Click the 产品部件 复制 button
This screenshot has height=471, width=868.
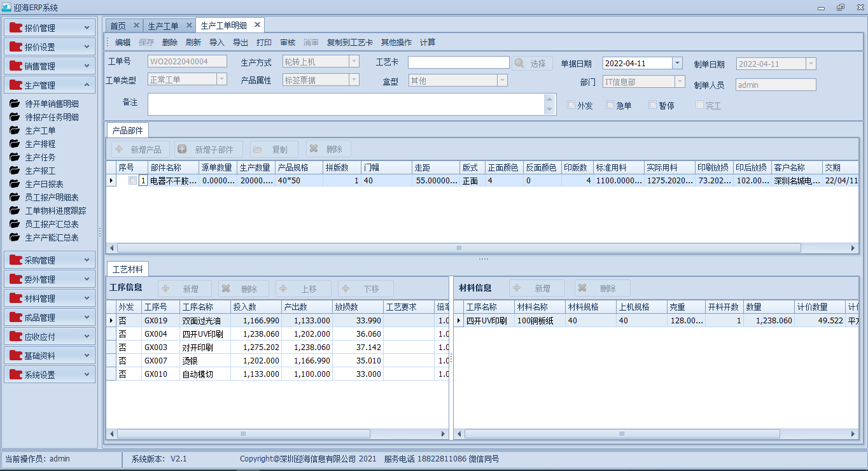pyautogui.click(x=274, y=150)
